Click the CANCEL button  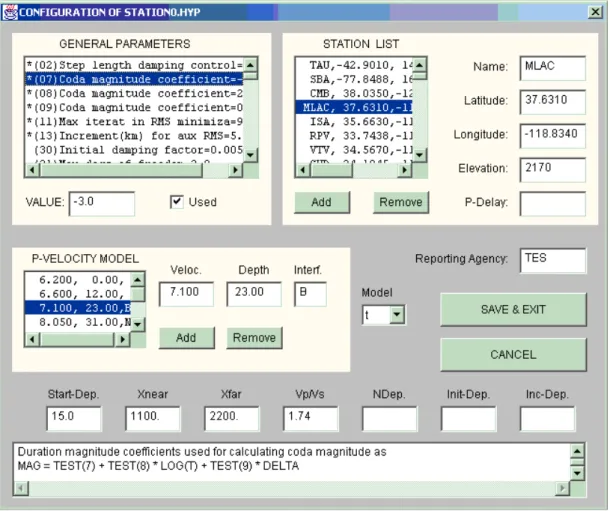point(513,355)
